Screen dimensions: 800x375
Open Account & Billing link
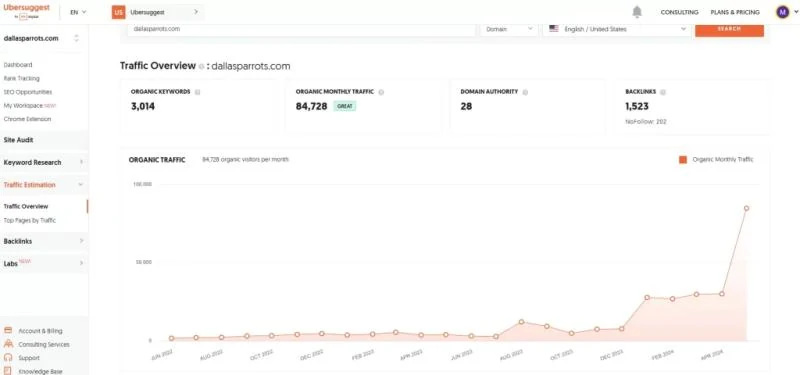click(40, 331)
